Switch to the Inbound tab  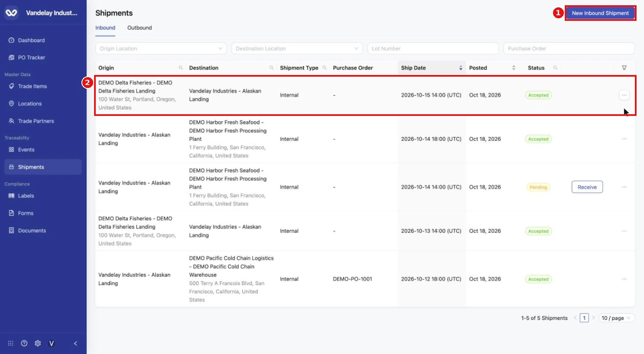pyautogui.click(x=105, y=28)
